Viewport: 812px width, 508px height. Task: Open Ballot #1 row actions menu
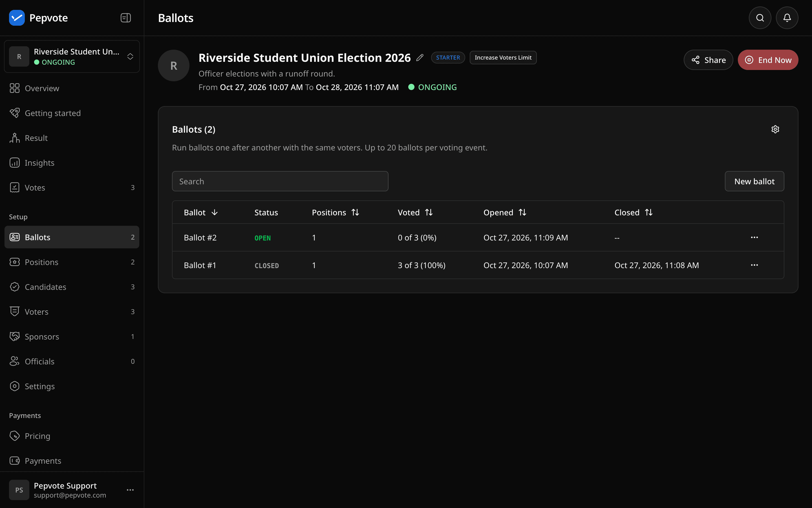(x=754, y=265)
